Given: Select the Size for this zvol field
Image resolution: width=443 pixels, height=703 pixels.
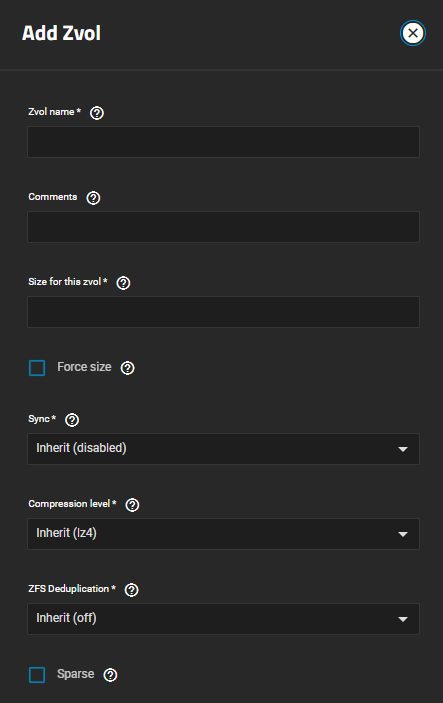Looking at the screenshot, I should click(223, 312).
